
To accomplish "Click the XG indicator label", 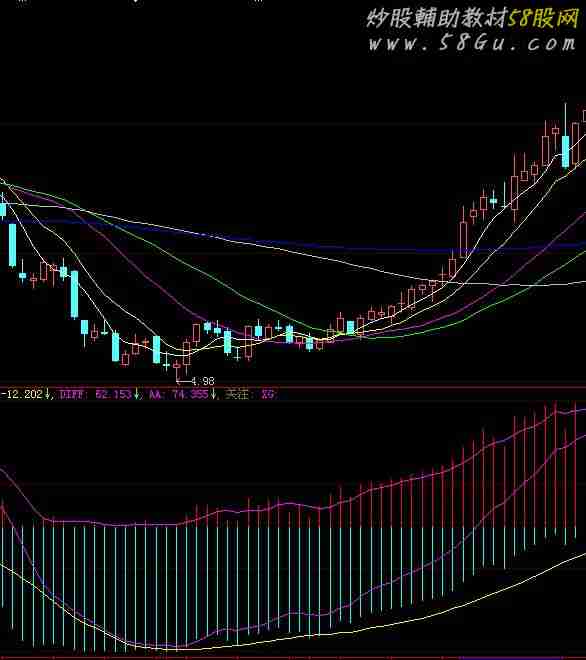I will [x=268, y=394].
